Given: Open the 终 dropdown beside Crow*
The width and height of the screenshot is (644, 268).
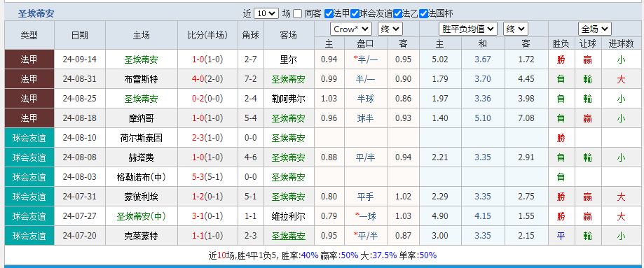Looking at the screenshot, I should 390,29.
